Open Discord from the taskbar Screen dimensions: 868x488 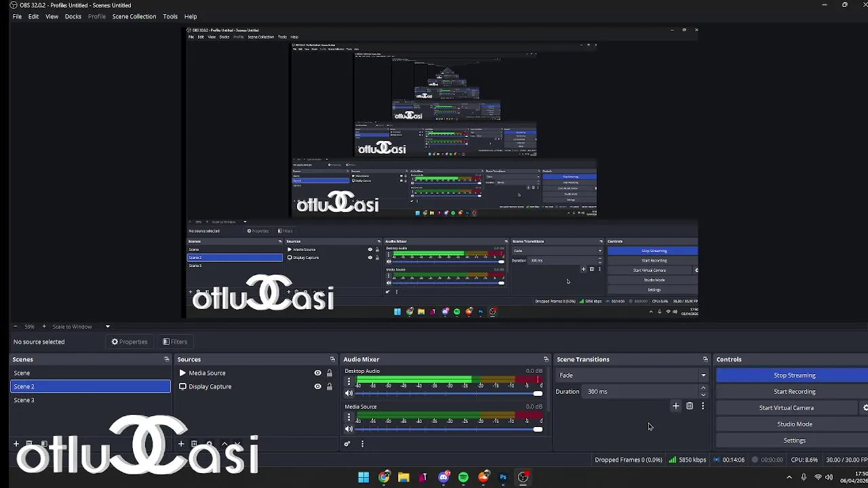[x=443, y=477]
